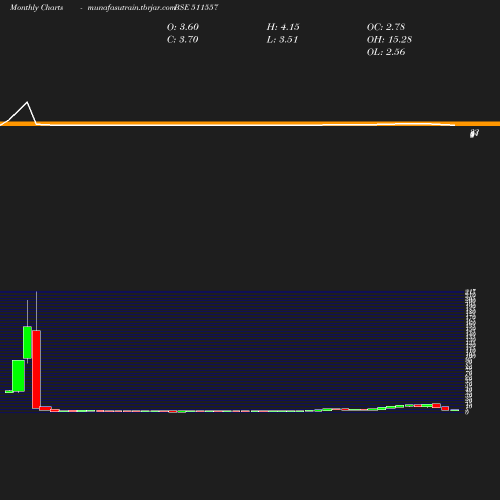Click the munafasutrain.tbrjar.com watermark text
This screenshot has height=500, width=500.
[x=131, y=7]
